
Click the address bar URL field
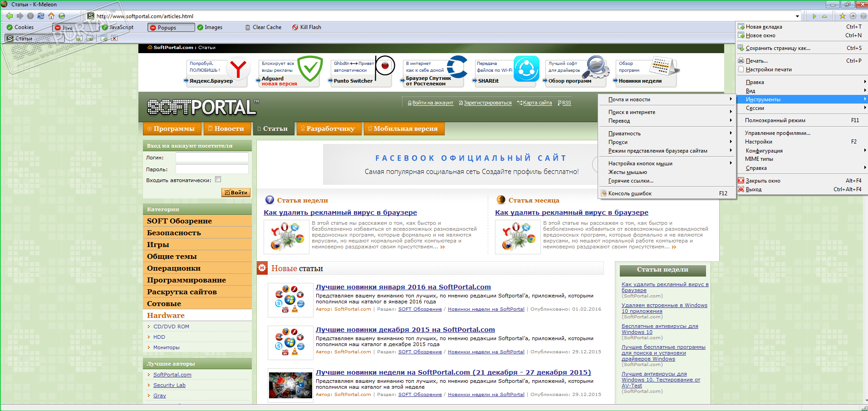coord(444,16)
